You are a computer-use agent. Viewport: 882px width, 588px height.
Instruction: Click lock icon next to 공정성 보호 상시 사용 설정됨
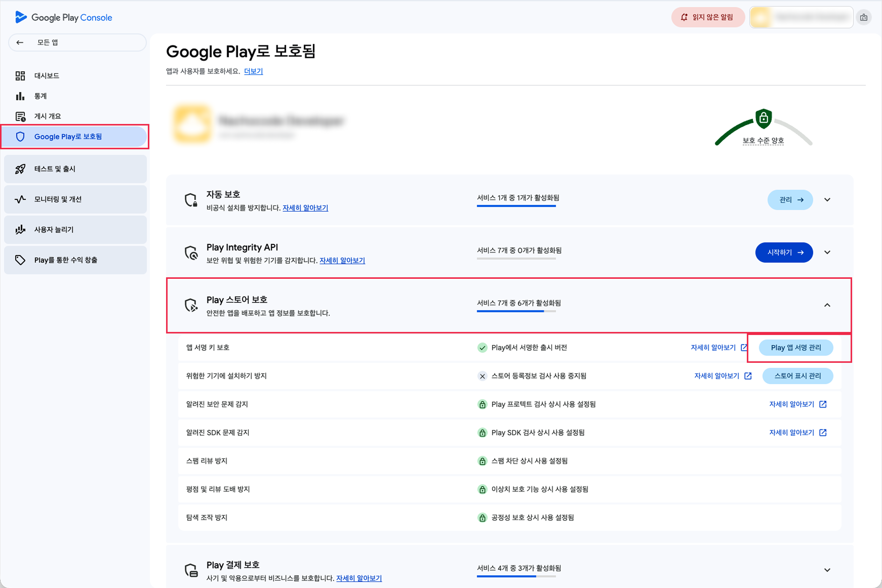482,518
